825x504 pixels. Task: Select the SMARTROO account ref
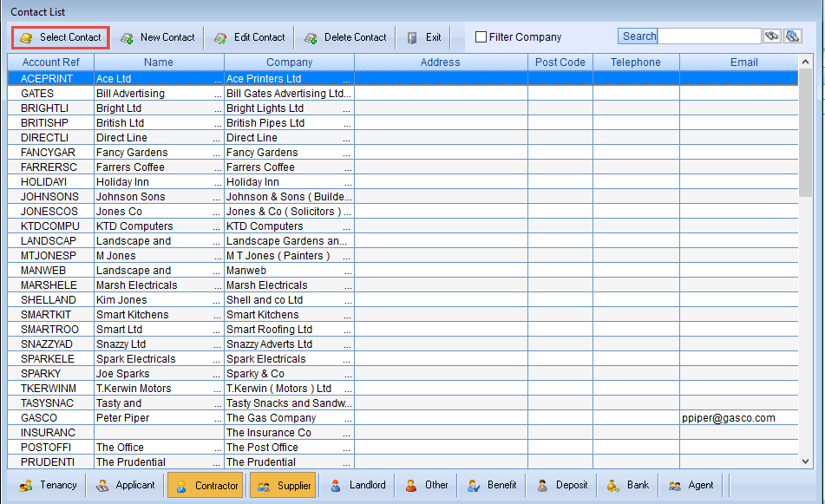pos(50,329)
